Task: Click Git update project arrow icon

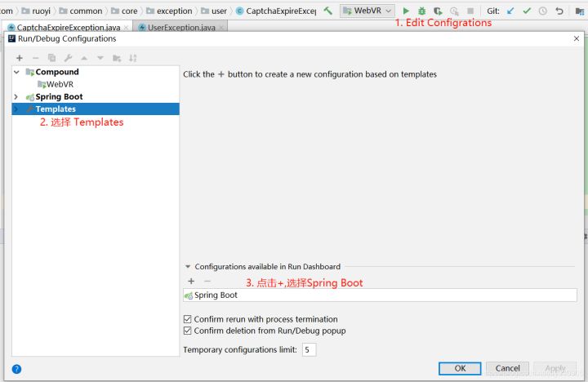Action: pyautogui.click(x=510, y=11)
